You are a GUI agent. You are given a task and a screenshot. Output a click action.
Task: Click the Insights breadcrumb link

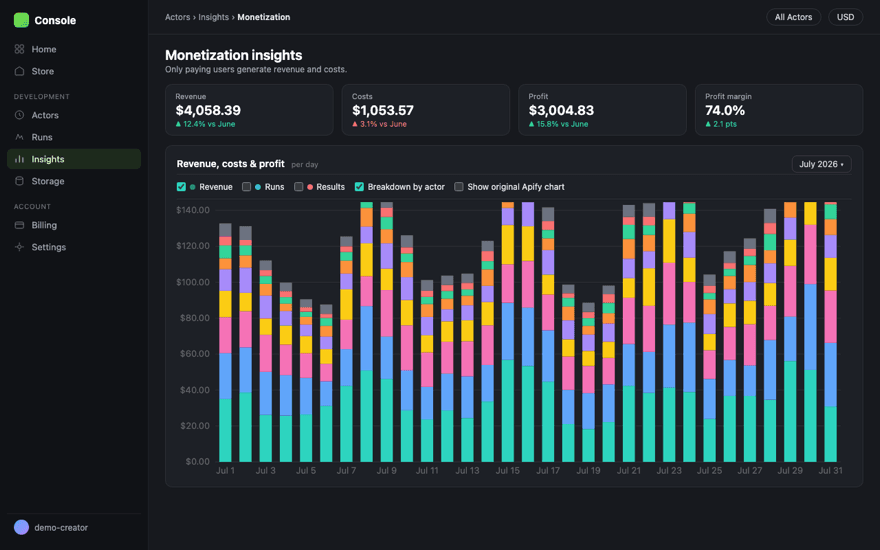(213, 17)
